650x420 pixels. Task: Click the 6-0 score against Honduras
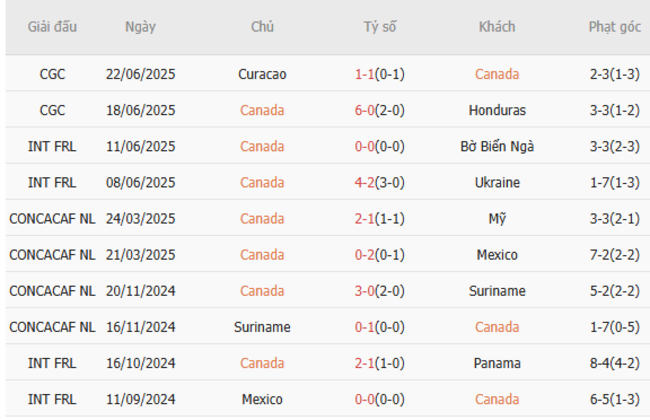365,110
